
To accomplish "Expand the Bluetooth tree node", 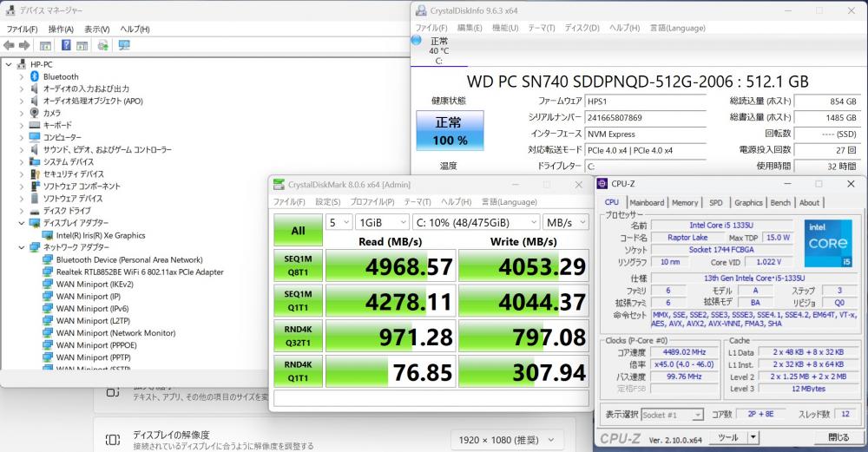I will click(x=22, y=76).
